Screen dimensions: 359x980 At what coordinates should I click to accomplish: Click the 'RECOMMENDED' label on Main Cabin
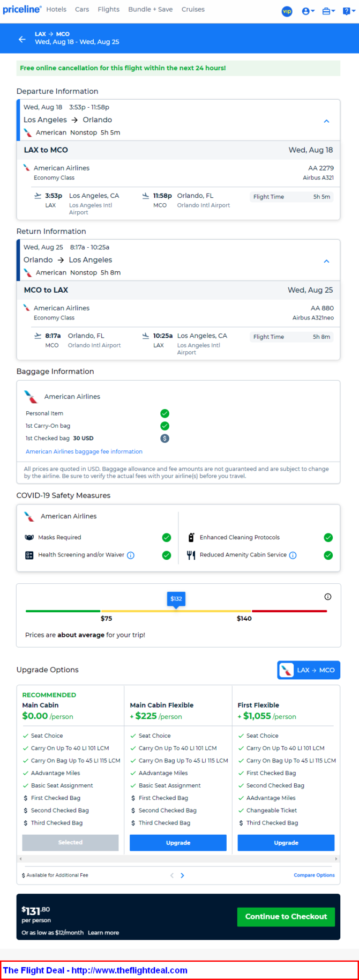pyautogui.click(x=49, y=695)
